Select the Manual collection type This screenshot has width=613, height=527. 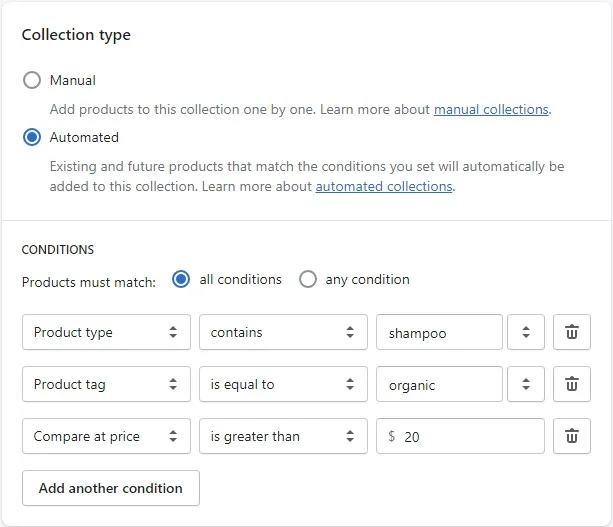(x=32, y=80)
